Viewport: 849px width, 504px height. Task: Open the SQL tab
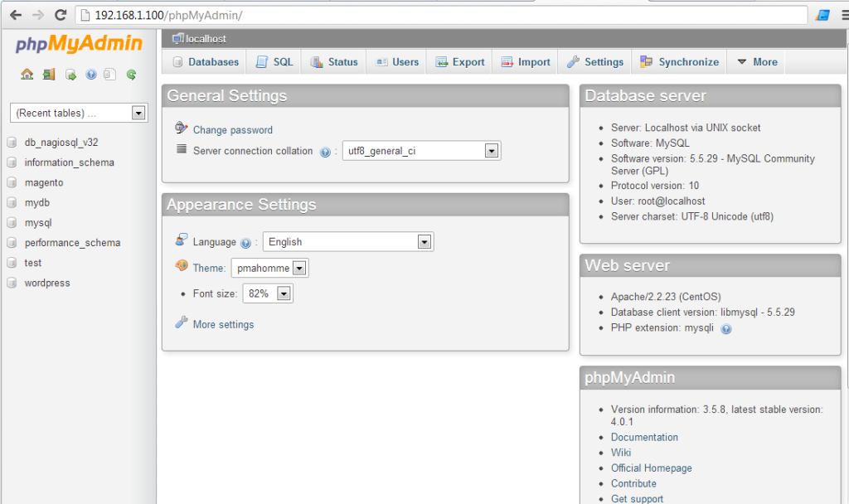(274, 62)
